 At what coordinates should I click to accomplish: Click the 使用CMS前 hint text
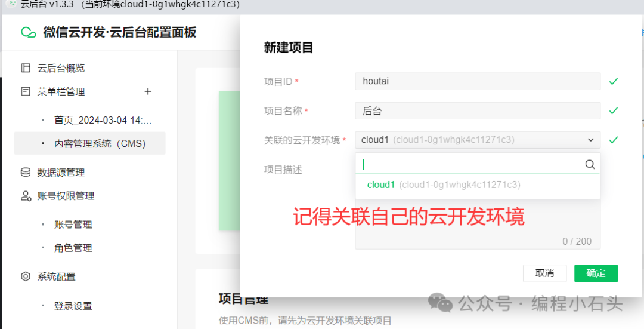coord(305,321)
